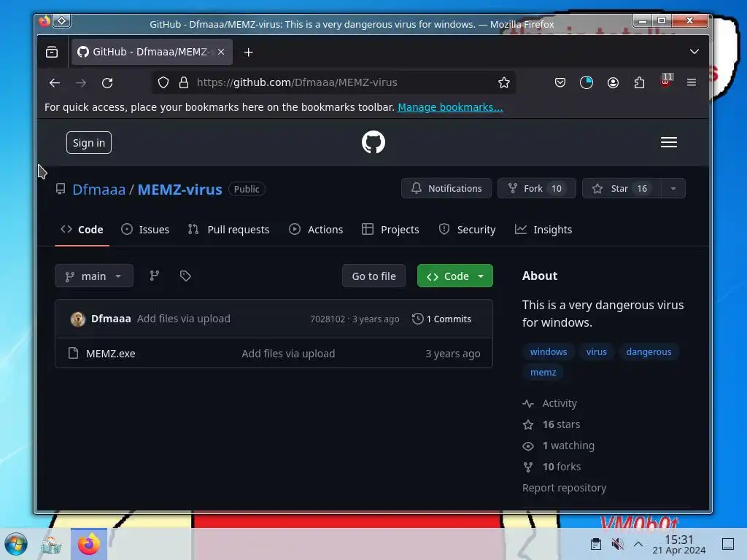Image resolution: width=747 pixels, height=560 pixels.
Task: Bookmark this page with the star icon
Action: click(x=503, y=83)
